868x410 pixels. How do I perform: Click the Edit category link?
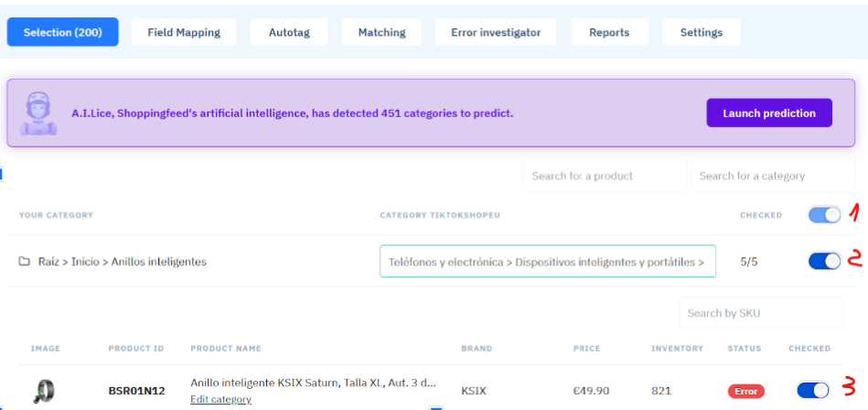(220, 400)
